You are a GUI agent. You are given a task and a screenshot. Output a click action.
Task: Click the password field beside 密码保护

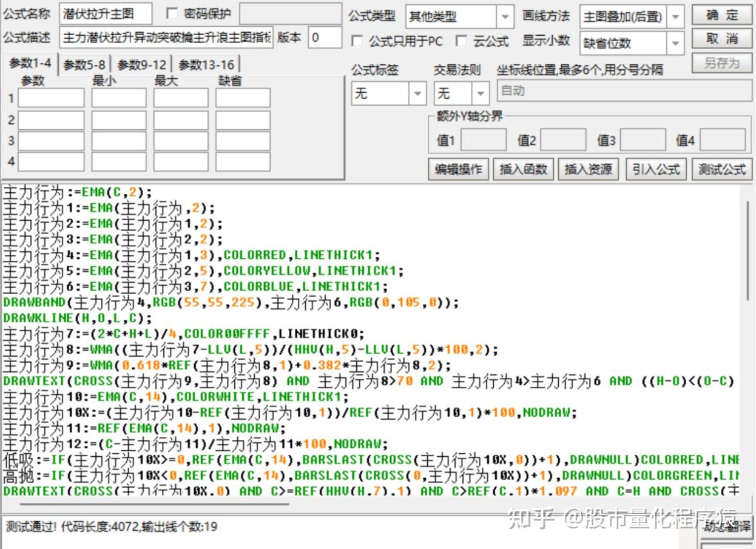290,13
